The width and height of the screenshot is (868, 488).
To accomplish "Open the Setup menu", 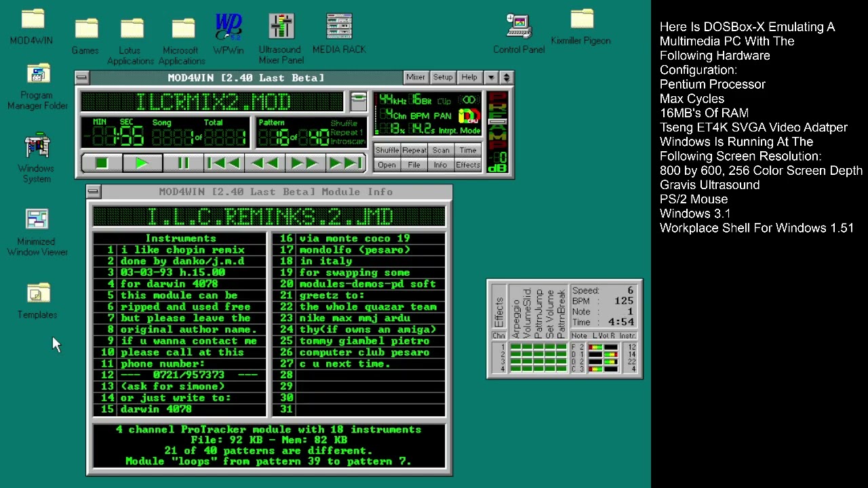I will click(443, 77).
